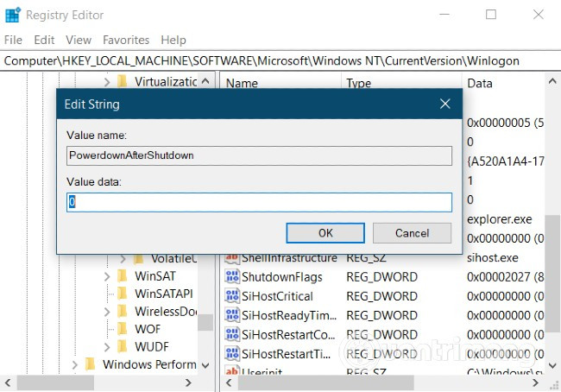561x392 pixels.
Task: Select the WOF folder icon
Action: point(122,329)
